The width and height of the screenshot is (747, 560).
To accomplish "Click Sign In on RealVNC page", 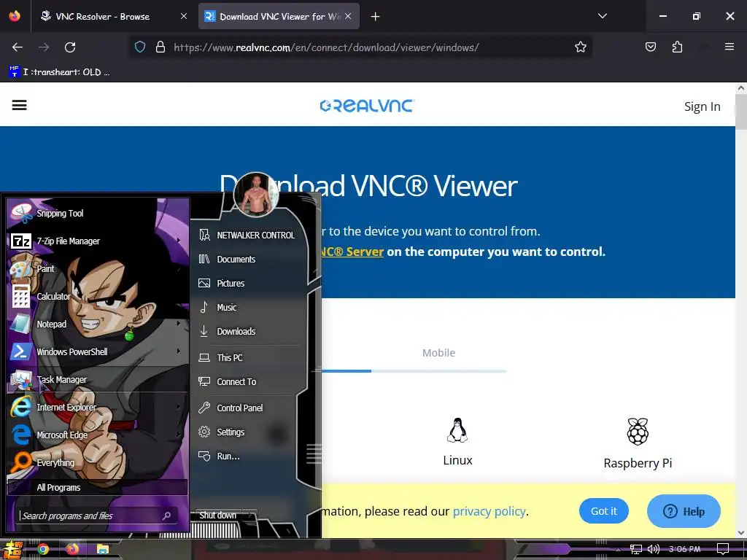I will coord(703,106).
